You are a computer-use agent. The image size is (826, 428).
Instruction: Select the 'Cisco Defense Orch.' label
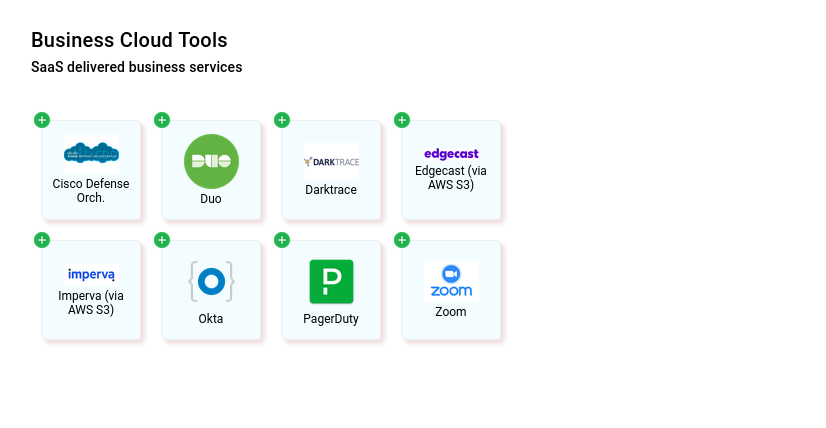pos(91,191)
